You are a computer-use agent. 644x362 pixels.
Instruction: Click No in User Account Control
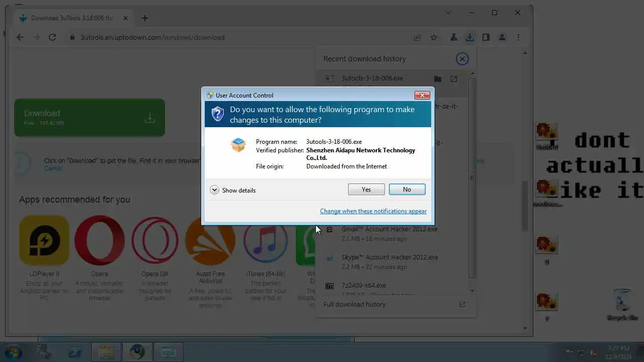pos(407,190)
